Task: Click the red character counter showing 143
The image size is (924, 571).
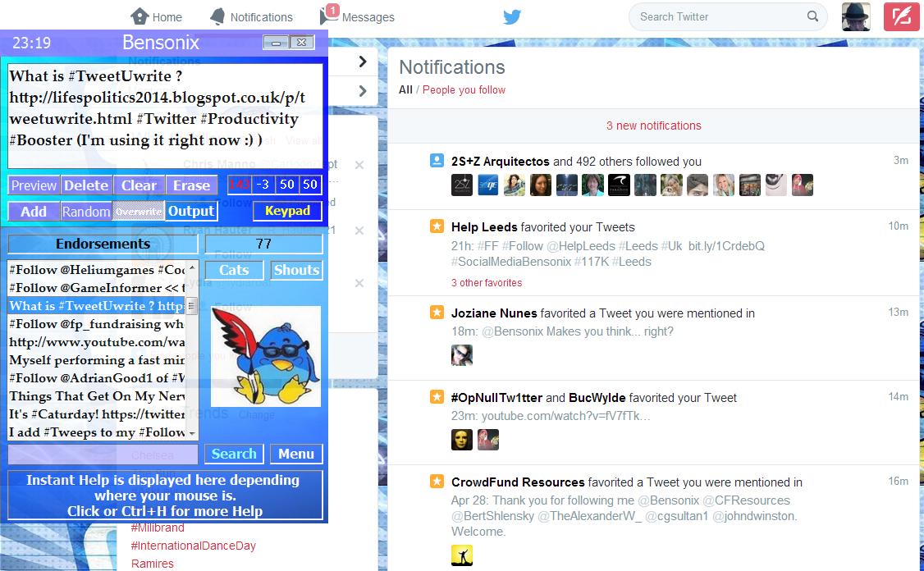Action: click(x=240, y=185)
